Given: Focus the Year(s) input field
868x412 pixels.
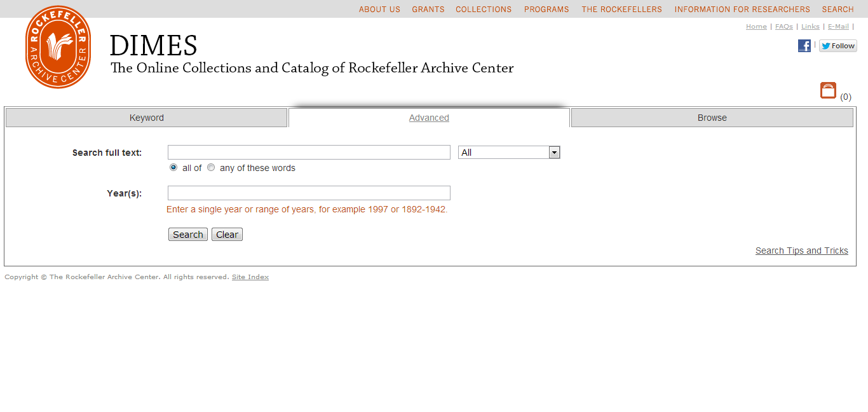Looking at the screenshot, I should point(309,193).
